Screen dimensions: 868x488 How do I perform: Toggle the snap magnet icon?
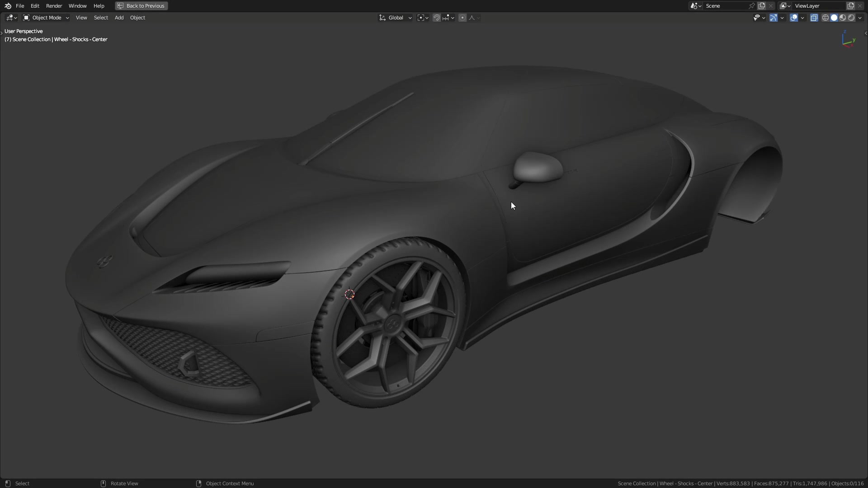(436, 18)
